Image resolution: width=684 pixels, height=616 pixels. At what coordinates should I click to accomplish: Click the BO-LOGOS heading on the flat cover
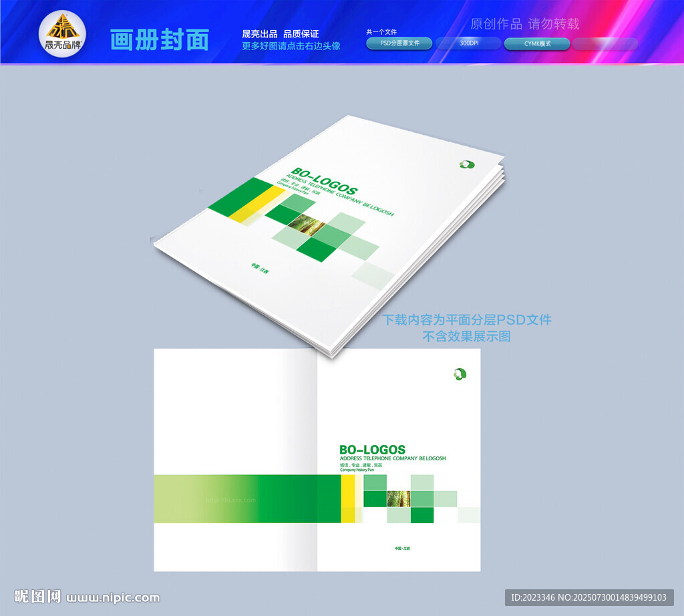375,448
